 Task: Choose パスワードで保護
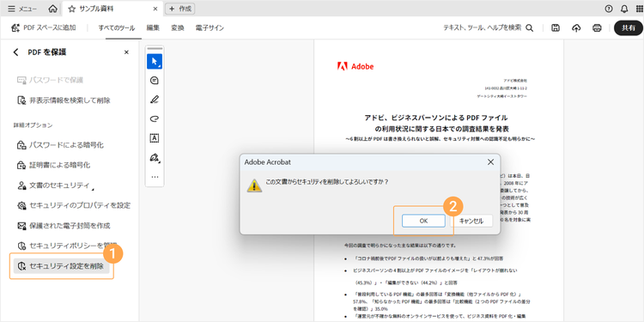point(50,80)
